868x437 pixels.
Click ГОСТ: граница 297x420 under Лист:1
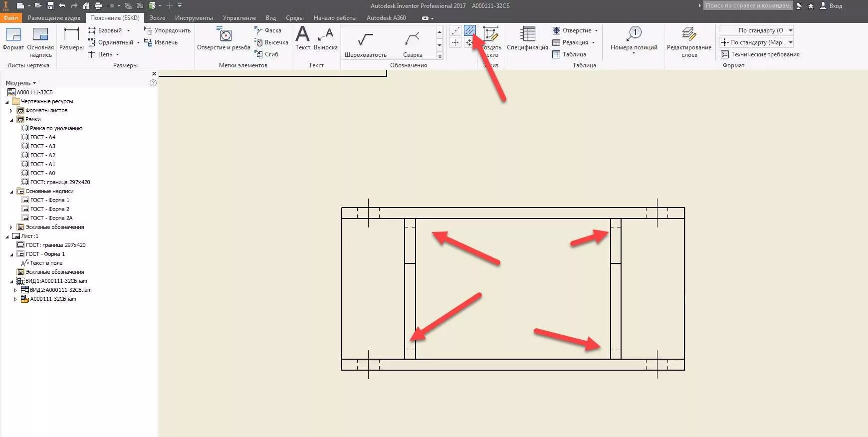pos(51,245)
